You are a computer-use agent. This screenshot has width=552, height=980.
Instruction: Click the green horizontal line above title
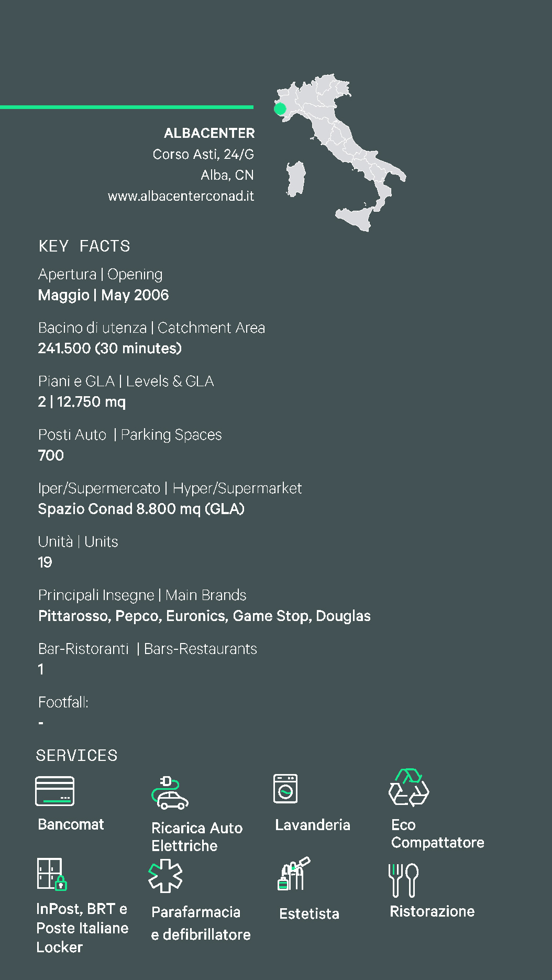127,107
